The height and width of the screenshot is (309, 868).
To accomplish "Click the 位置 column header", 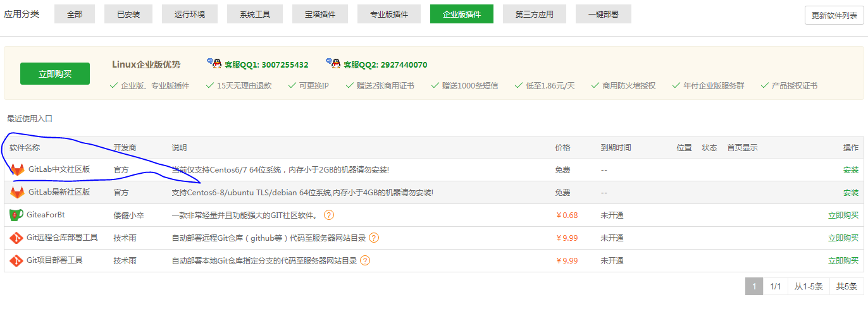I will click(684, 148).
